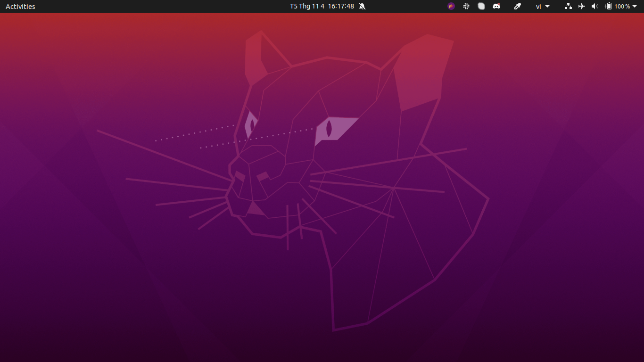Open the Discord tray icon

pos(496,6)
